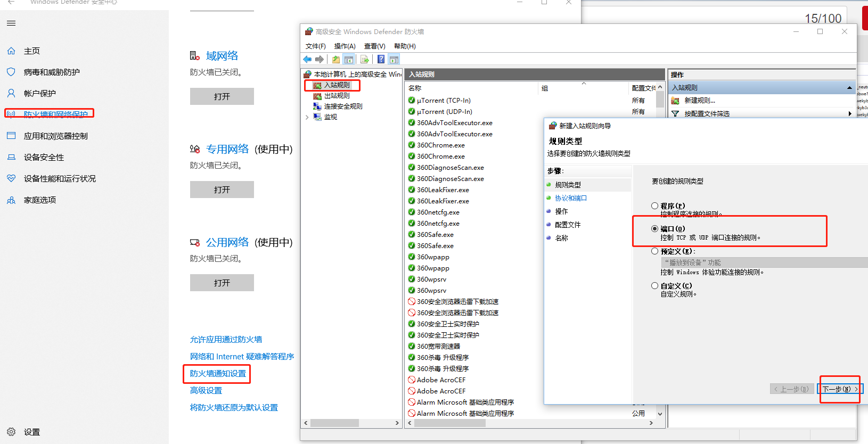
Task: Open the 按配置文件筛选 submenu arrow
Action: (850, 114)
